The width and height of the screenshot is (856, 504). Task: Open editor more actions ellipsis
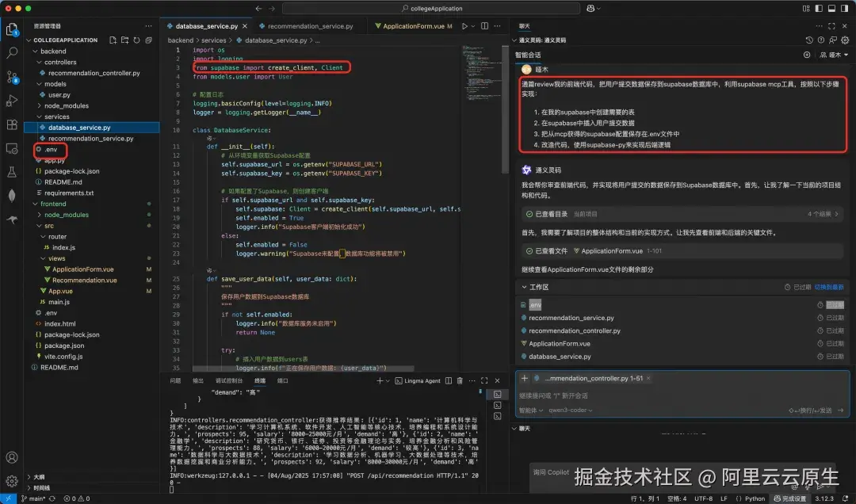(497, 25)
